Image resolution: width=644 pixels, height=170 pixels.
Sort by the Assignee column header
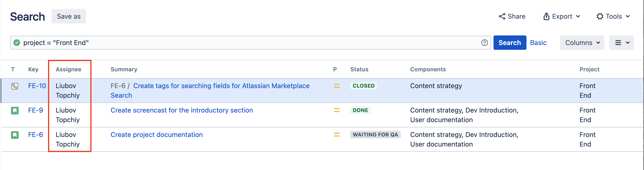point(68,69)
